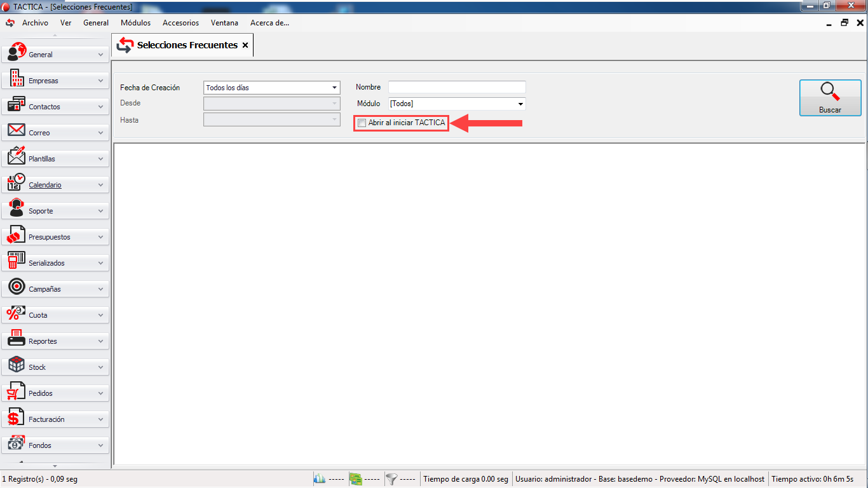Click the status bar green table icon
The width and height of the screenshot is (868, 488).
(356, 479)
